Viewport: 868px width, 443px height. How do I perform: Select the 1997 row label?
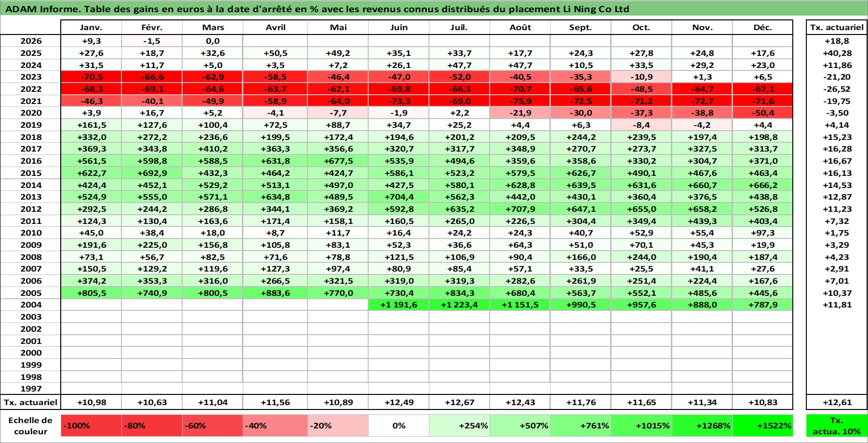tap(31, 389)
